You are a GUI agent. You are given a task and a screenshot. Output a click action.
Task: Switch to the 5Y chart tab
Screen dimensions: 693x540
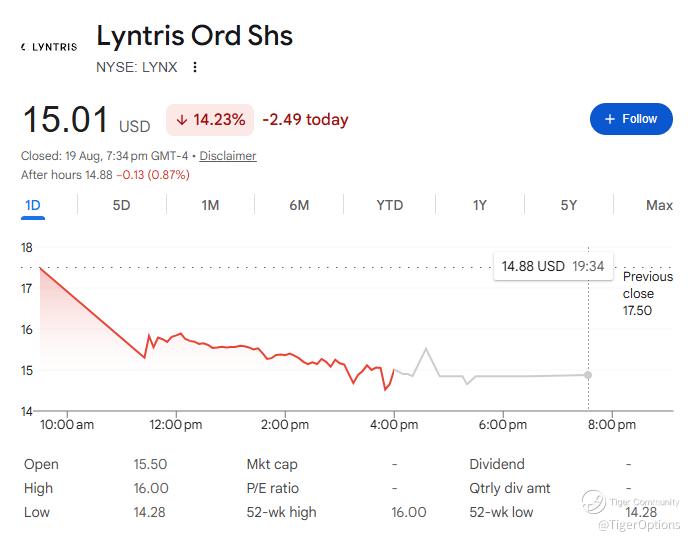(x=569, y=205)
